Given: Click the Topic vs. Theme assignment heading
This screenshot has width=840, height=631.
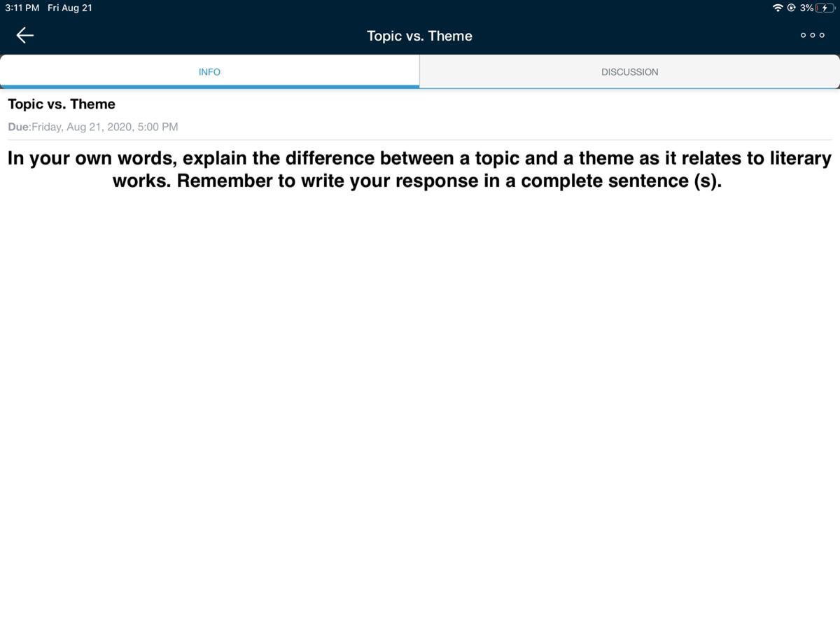Looking at the screenshot, I should tap(62, 104).
